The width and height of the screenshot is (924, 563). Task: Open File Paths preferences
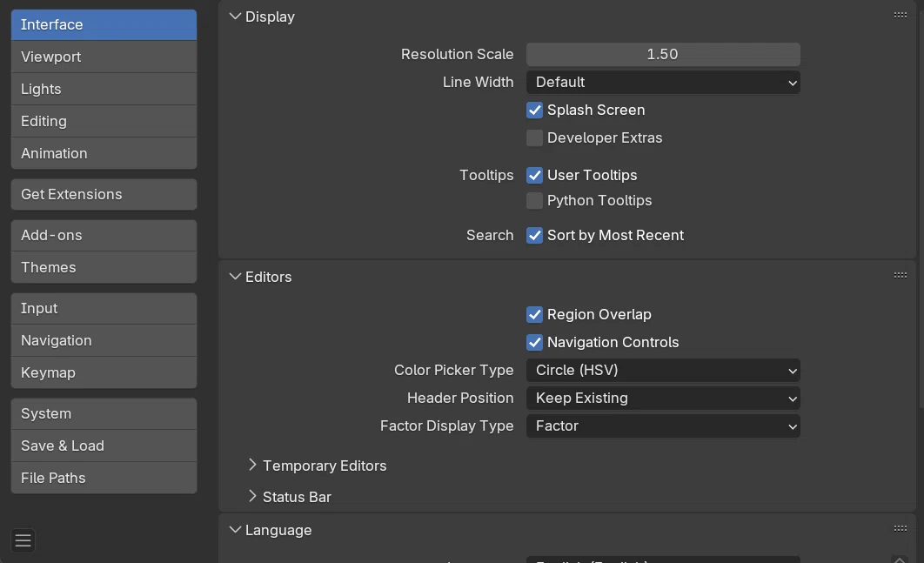pyautogui.click(x=104, y=478)
